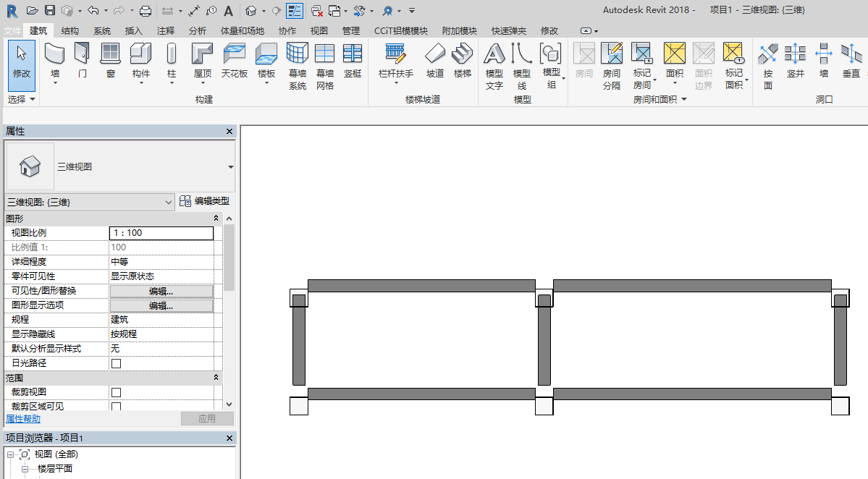This screenshot has height=479, width=868.
Task: Switch to the 插入 ribbon tab
Action: point(133,31)
